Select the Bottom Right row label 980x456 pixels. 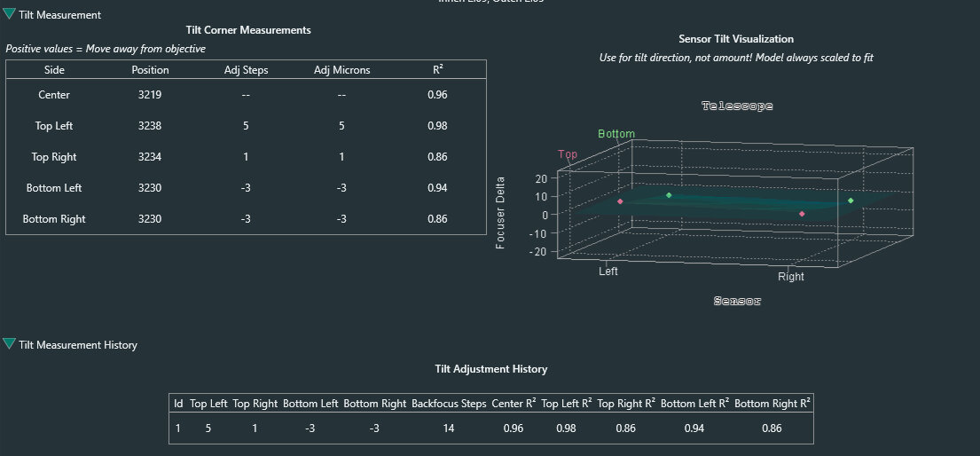pyautogui.click(x=54, y=219)
